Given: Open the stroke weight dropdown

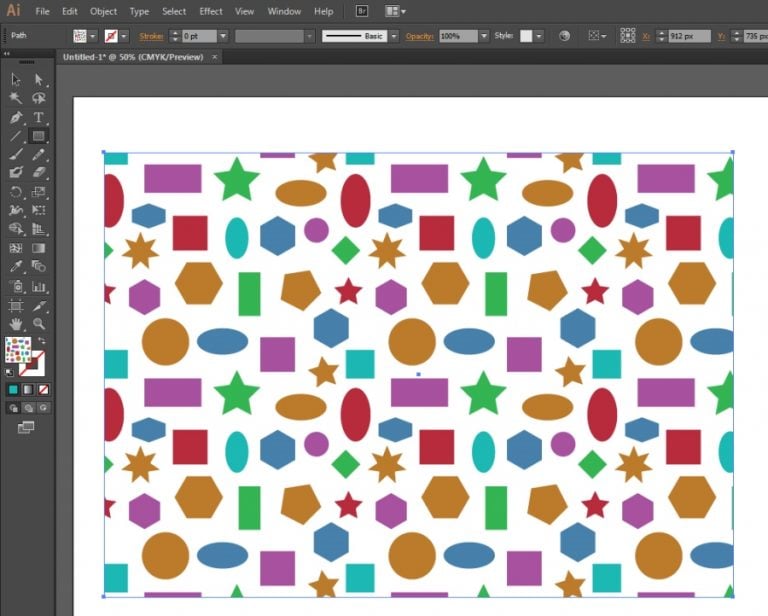Looking at the screenshot, I should [x=223, y=36].
